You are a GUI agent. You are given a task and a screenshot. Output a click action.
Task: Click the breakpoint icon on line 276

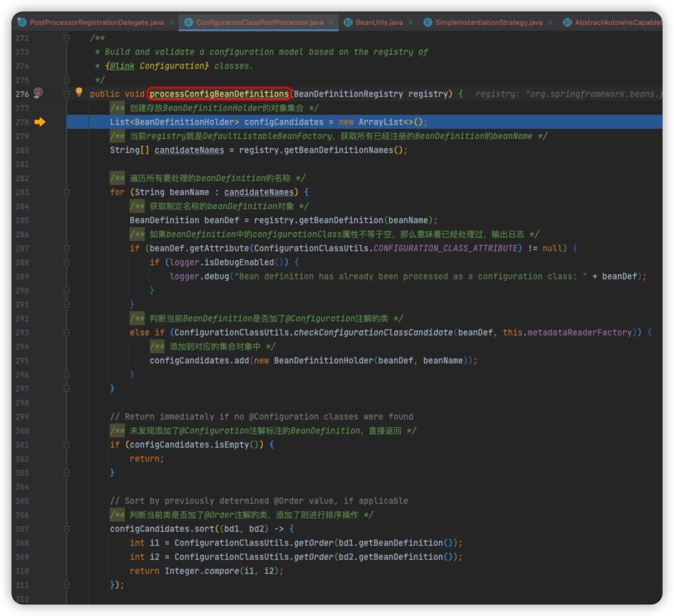coord(38,93)
